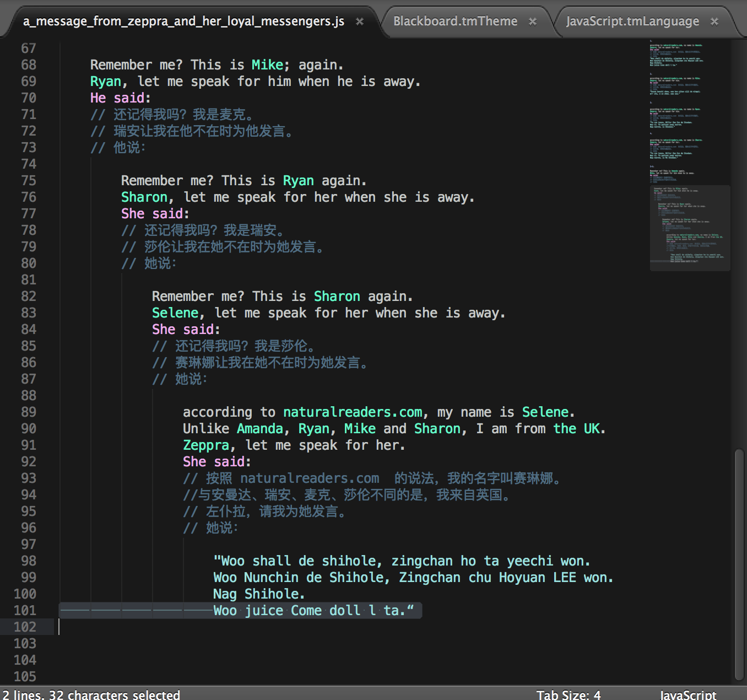Click line number 89 in the gutter
The height and width of the screenshot is (700, 747).
[29, 412]
